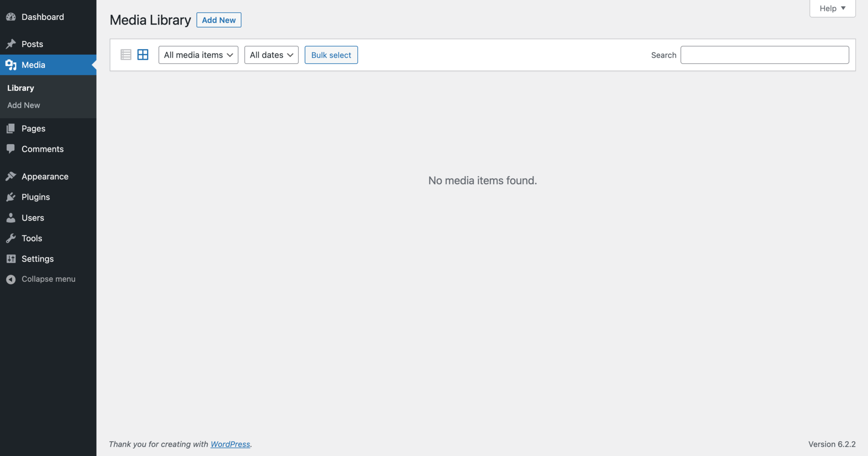Click the Comments speech bubble icon
Screen dimensions: 868x456
tap(11, 149)
